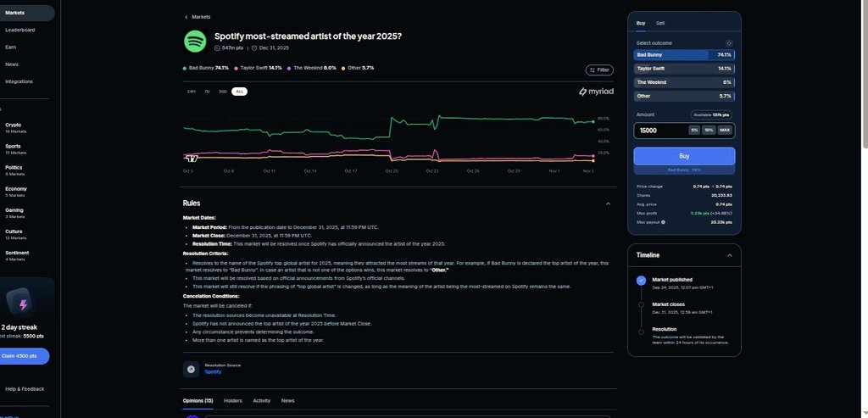Open the Sentiment market category
Screen dimensions: 868x418
click(x=17, y=255)
